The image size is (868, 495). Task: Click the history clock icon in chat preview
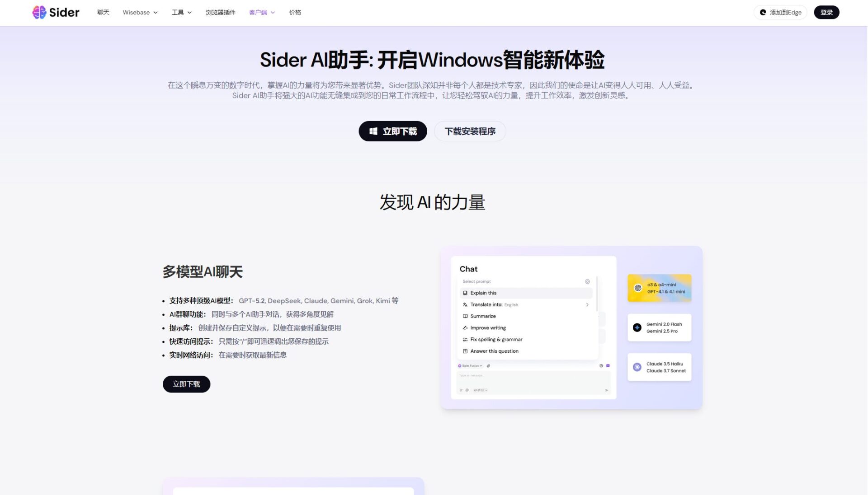point(601,365)
